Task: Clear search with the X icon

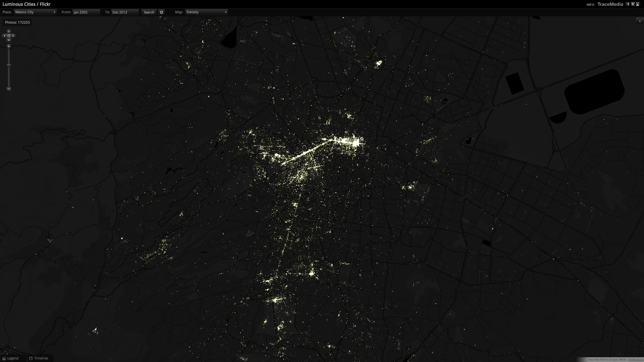Action: [x=162, y=12]
